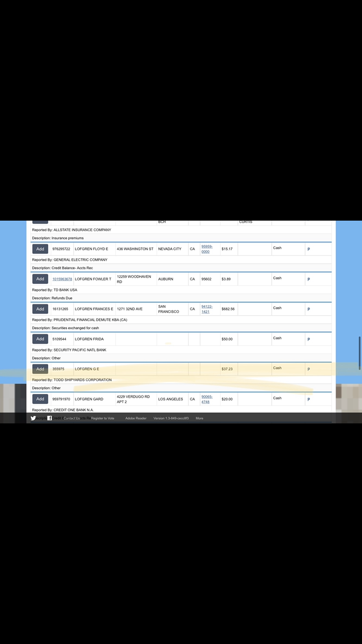Select the city LOS ANGELES
Screen dimensions: 362x644
tap(171, 399)
